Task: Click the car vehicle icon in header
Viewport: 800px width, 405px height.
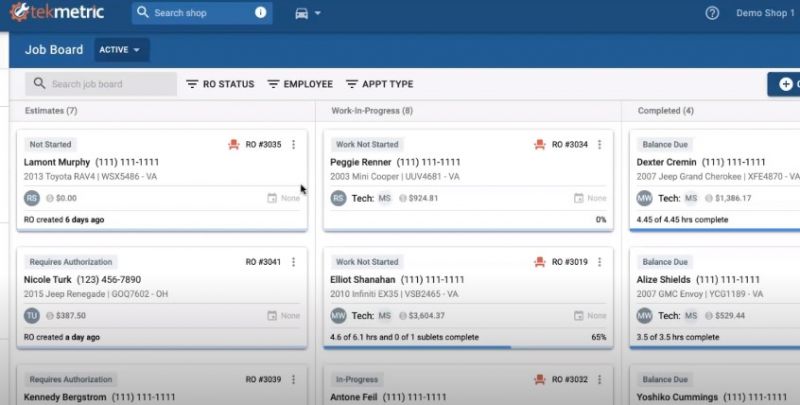Action: [x=302, y=14]
